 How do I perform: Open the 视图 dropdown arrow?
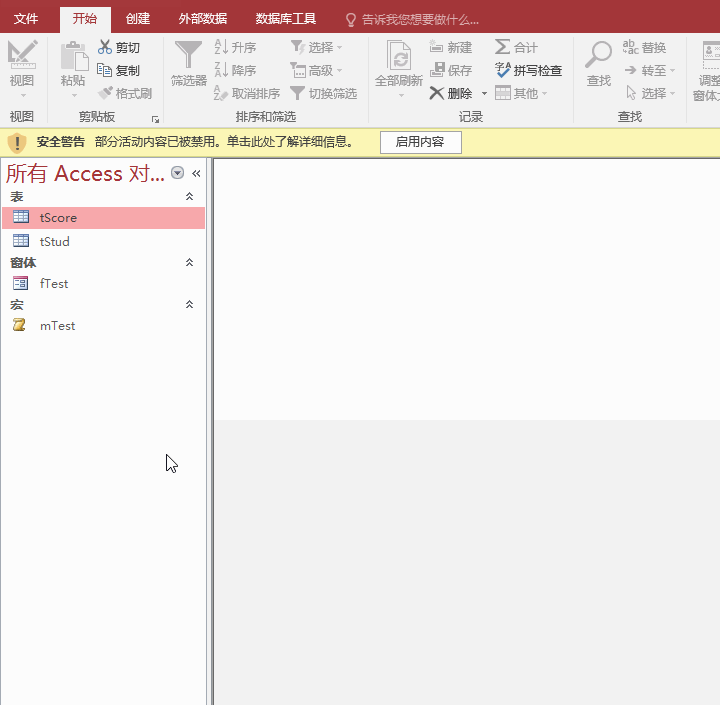[22, 96]
